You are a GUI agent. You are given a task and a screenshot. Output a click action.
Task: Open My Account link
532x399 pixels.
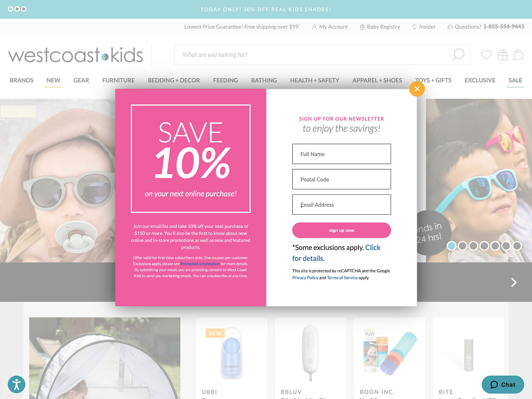click(x=330, y=27)
